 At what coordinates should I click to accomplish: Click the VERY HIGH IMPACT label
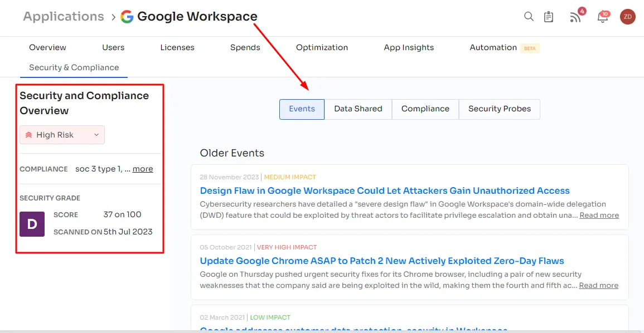click(287, 247)
